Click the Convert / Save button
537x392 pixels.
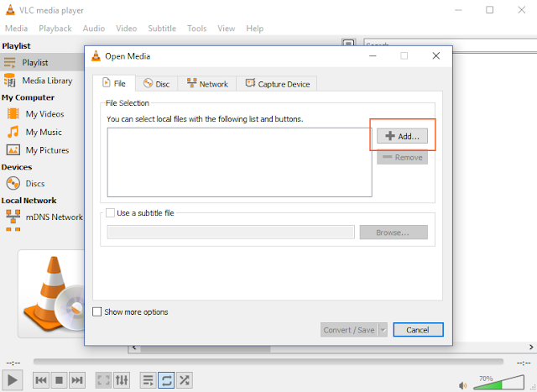[x=349, y=330]
